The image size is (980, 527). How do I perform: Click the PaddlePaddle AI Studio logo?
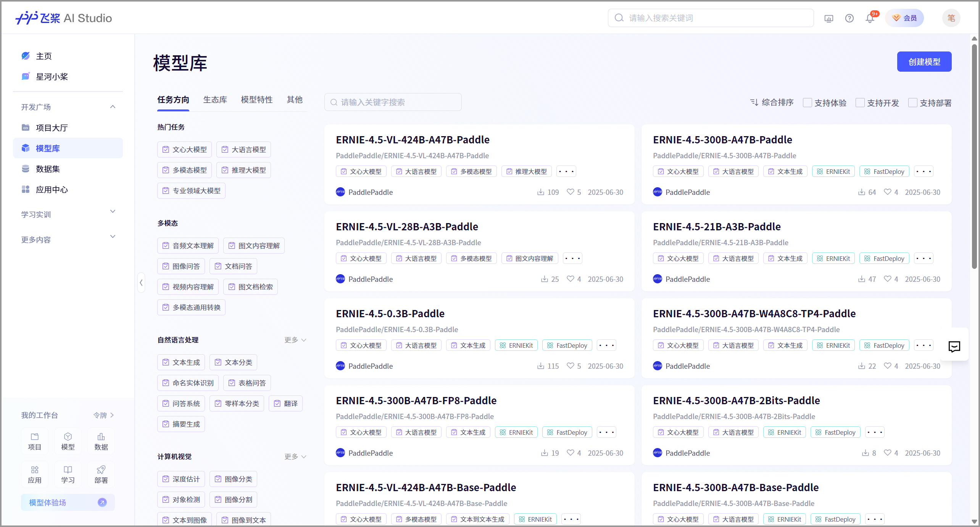point(64,18)
